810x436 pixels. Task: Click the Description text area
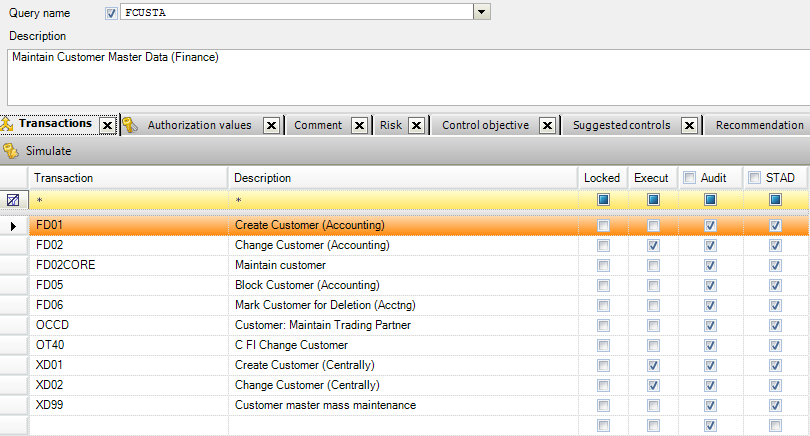[408, 77]
